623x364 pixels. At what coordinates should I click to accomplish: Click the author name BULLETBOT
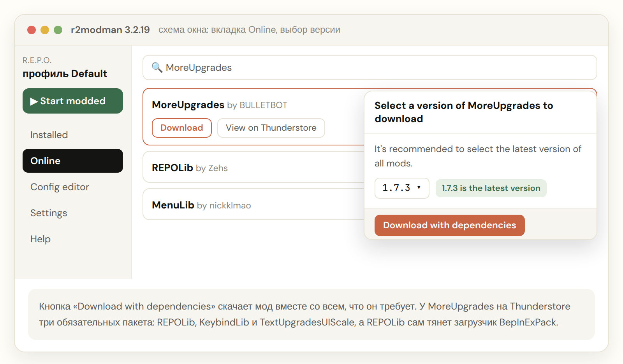pos(263,105)
